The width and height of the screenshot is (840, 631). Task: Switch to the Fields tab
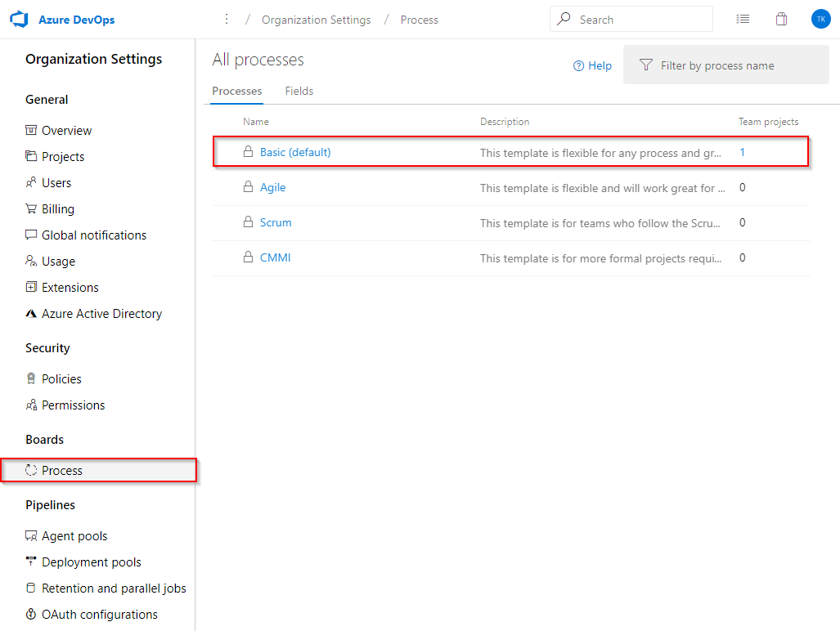click(299, 91)
